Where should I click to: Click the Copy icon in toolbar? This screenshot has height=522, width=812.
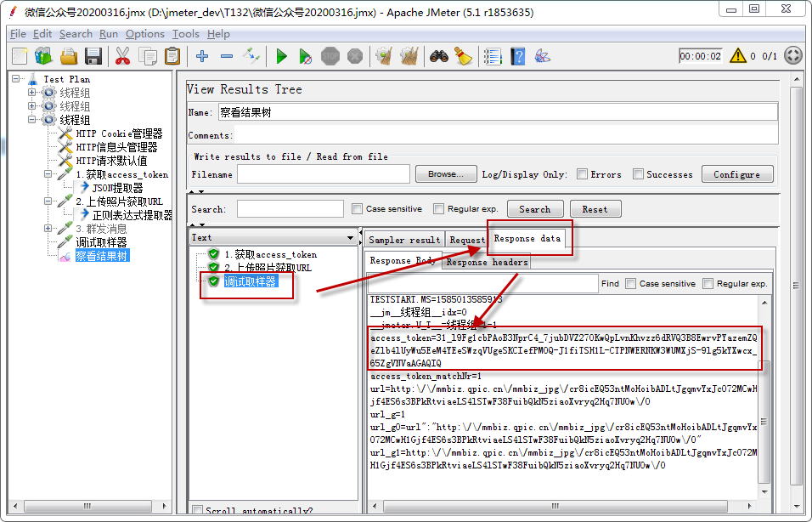148,56
